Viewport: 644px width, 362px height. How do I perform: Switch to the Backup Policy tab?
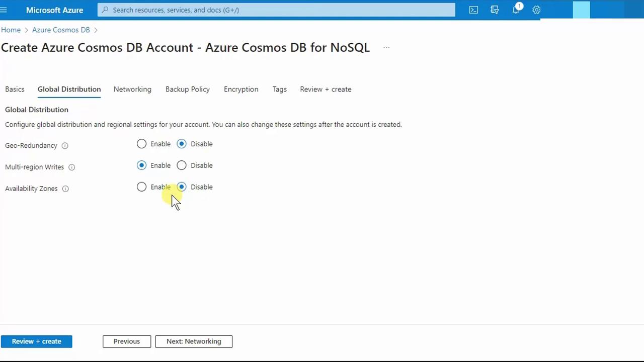click(x=188, y=89)
